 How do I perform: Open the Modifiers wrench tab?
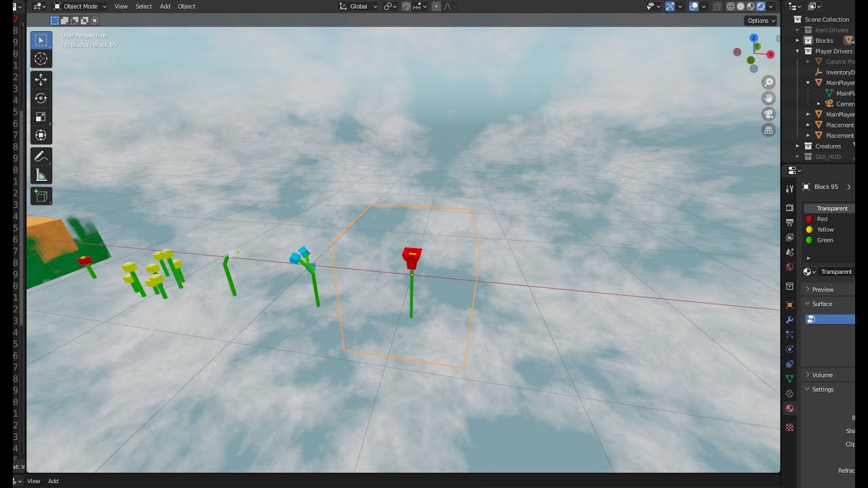(789, 320)
